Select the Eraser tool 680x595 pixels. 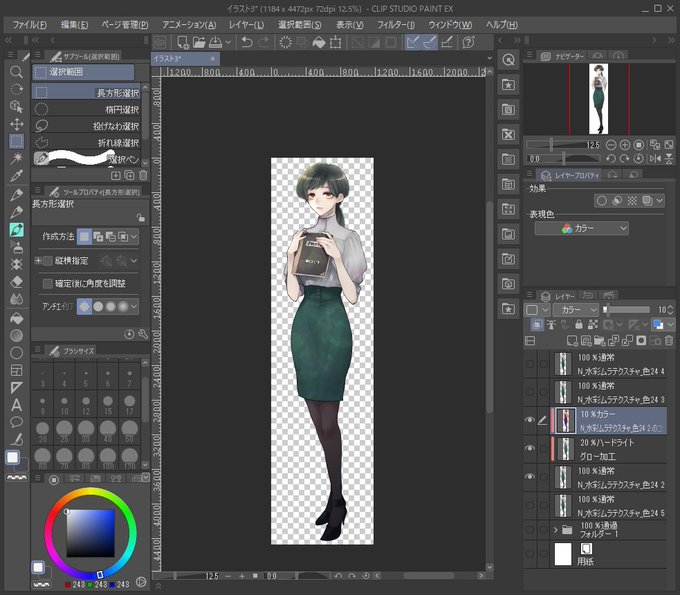coord(16,282)
